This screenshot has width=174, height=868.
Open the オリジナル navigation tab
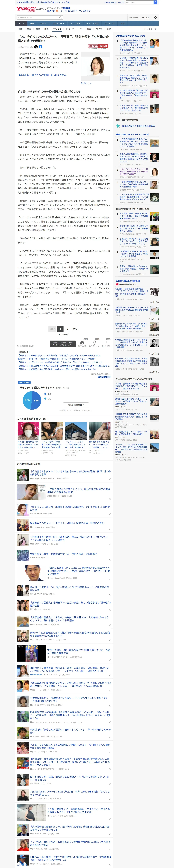75,24
